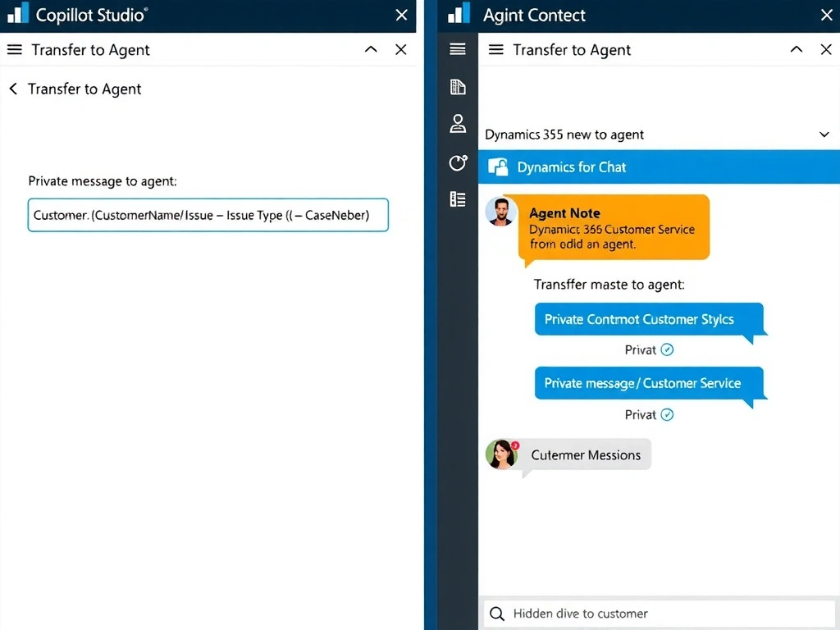Open the Cutemer Messions message bubble
The image size is (840, 630).
point(586,454)
